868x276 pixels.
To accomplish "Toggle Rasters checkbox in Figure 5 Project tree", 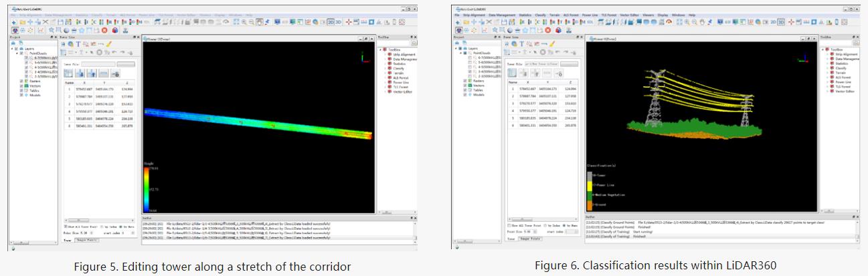I will pyautogui.click(x=21, y=81).
